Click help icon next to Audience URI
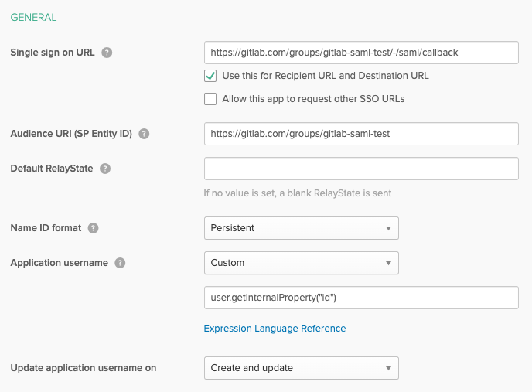This screenshot has width=532, height=392. point(144,133)
